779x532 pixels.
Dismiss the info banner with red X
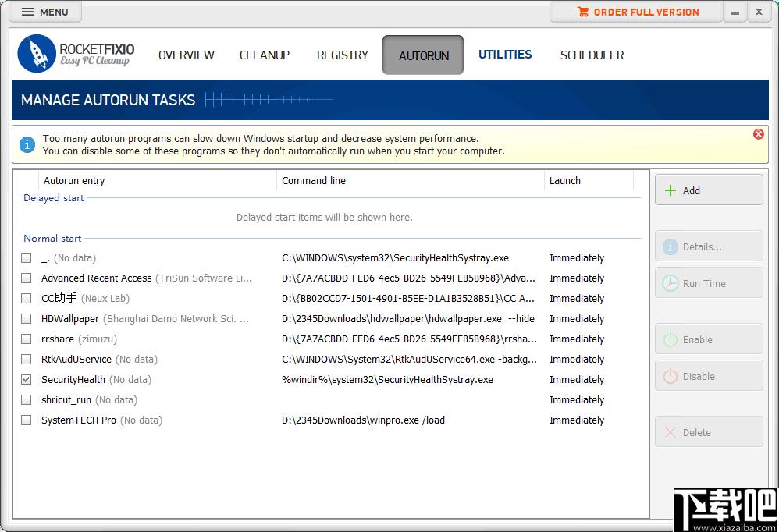click(758, 134)
